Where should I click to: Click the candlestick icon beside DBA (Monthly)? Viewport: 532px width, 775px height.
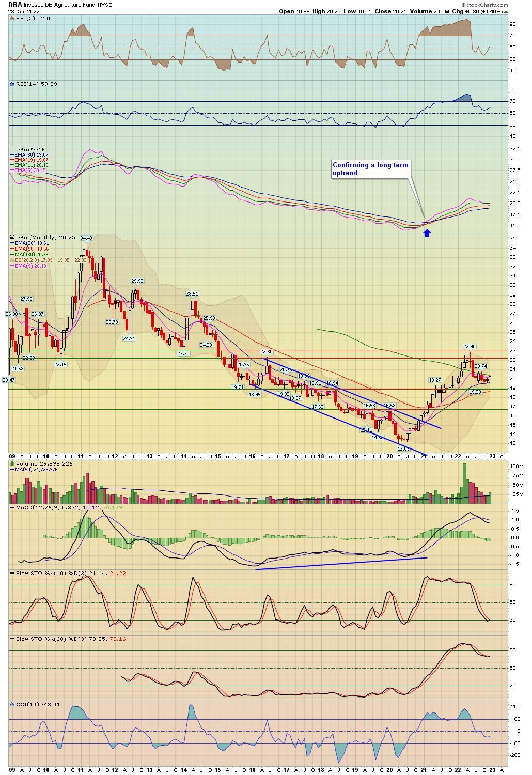[12, 238]
